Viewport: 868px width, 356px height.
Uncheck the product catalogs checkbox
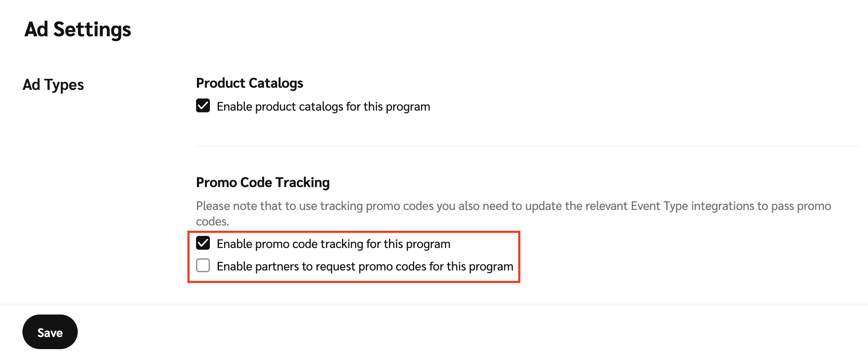coord(203,106)
